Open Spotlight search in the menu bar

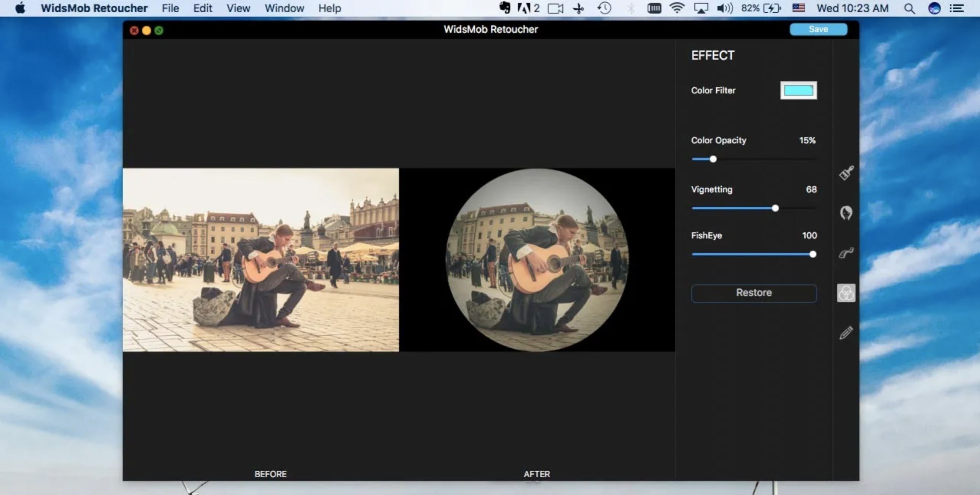(909, 8)
